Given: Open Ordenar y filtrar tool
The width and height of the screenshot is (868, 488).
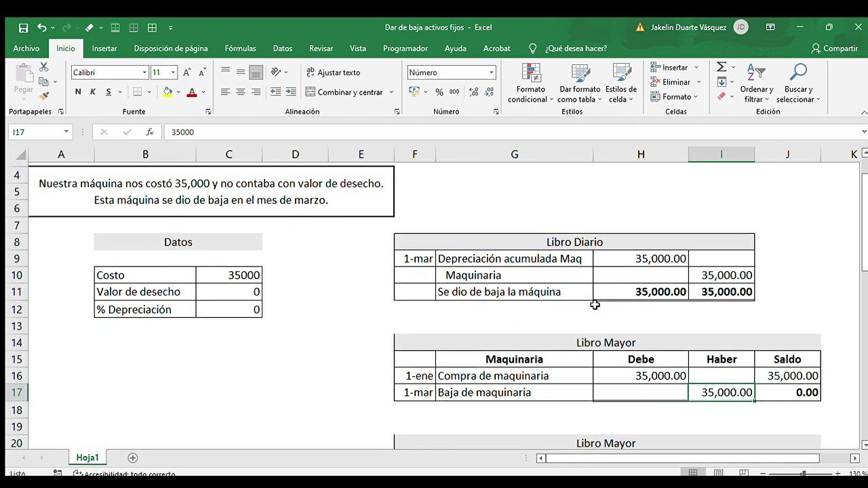Looking at the screenshot, I should coord(757,83).
